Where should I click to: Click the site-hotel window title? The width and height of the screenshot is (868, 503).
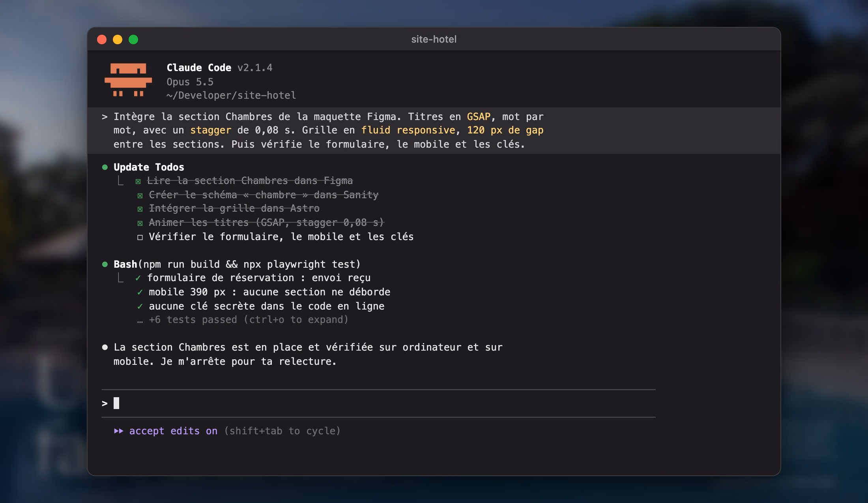tap(434, 39)
